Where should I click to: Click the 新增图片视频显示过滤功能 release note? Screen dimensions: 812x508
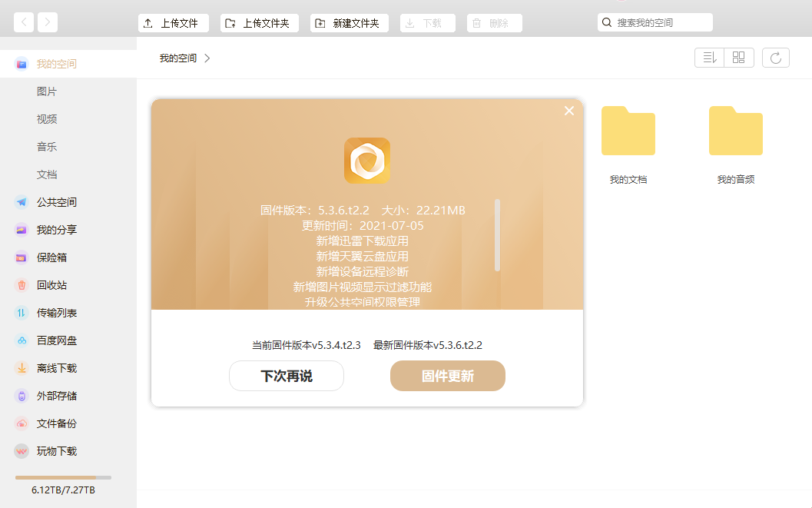pyautogui.click(x=363, y=287)
